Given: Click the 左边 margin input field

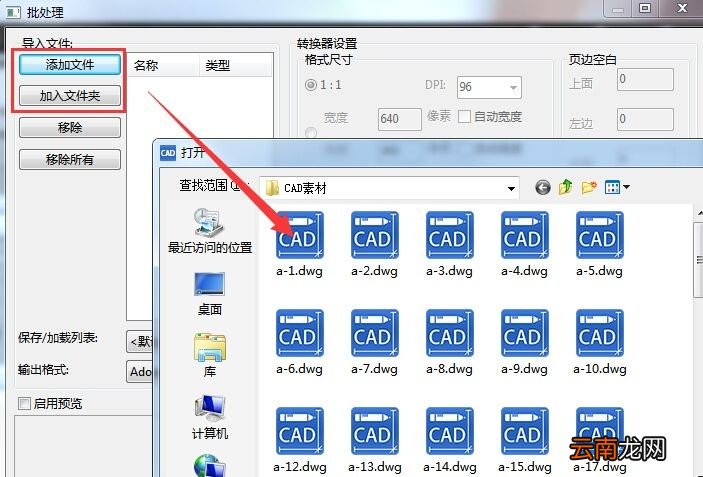Looking at the screenshot, I should (645, 119).
